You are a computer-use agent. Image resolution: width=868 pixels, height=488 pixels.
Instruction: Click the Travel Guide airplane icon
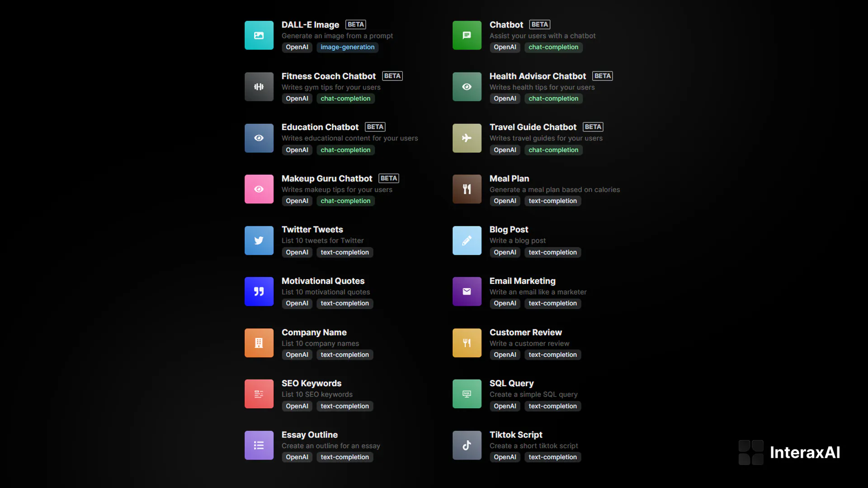(x=467, y=138)
